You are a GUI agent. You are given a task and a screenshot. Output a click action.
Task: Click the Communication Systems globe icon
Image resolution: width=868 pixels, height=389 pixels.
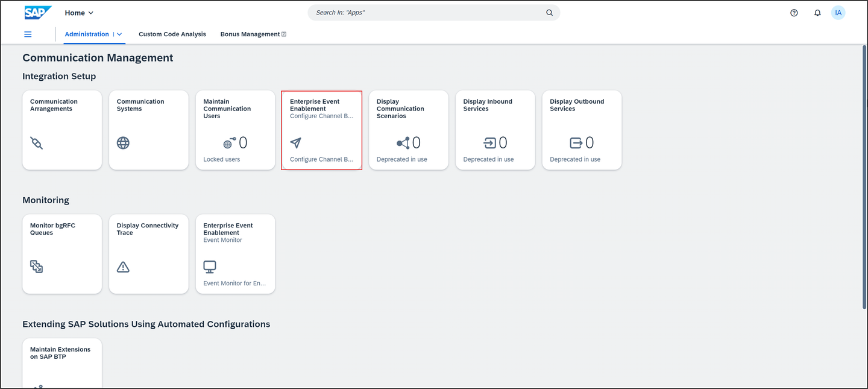[123, 143]
